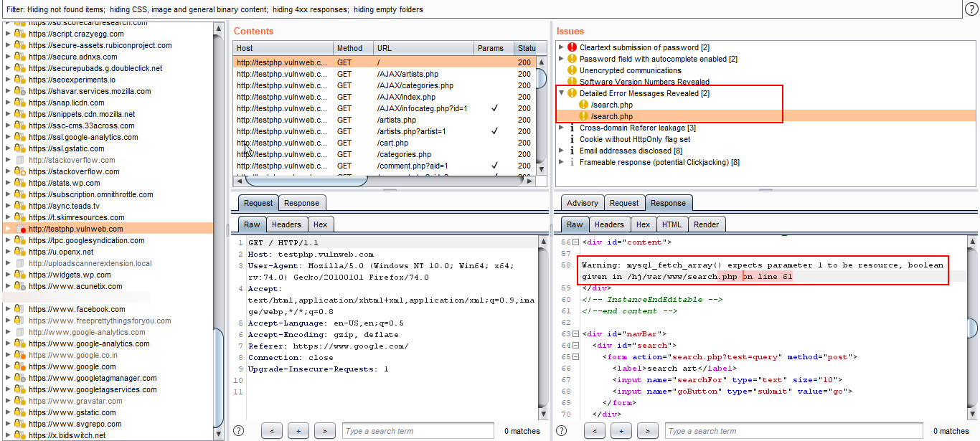Expand Frameable response Clickjacking issue

point(562,162)
